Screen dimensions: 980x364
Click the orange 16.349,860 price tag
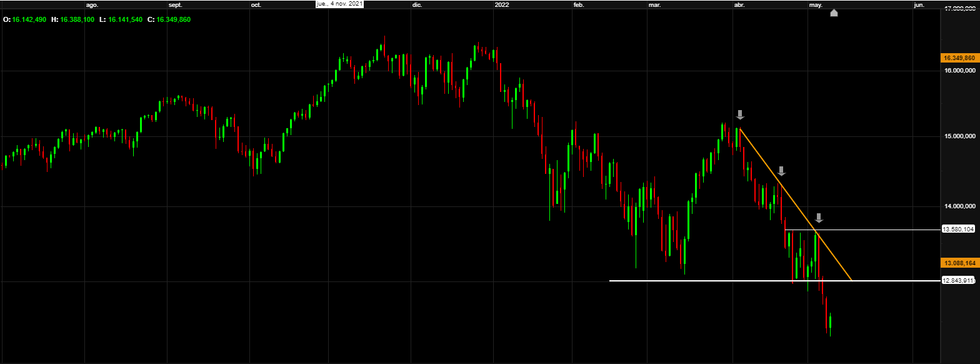pos(959,58)
